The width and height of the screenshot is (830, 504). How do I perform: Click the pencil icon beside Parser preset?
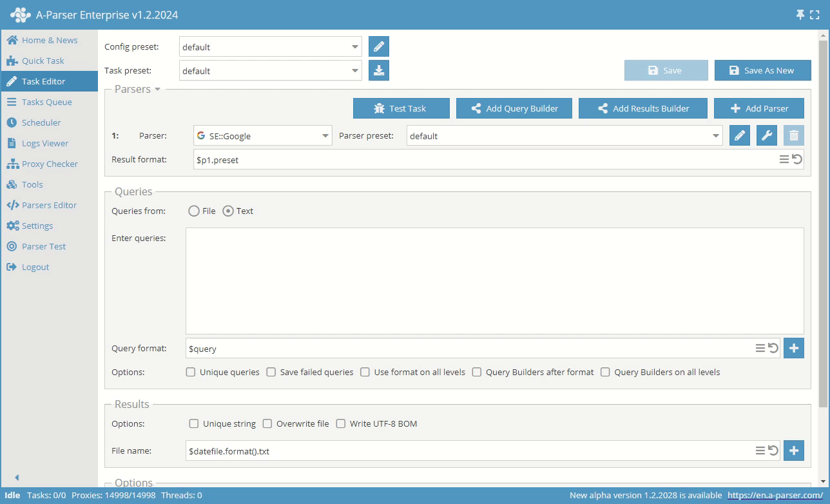pos(740,136)
